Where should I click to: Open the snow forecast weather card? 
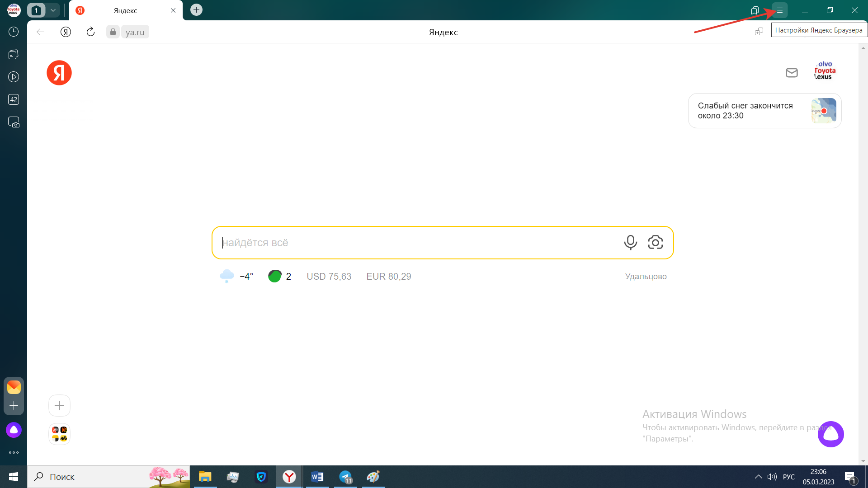pyautogui.click(x=764, y=111)
